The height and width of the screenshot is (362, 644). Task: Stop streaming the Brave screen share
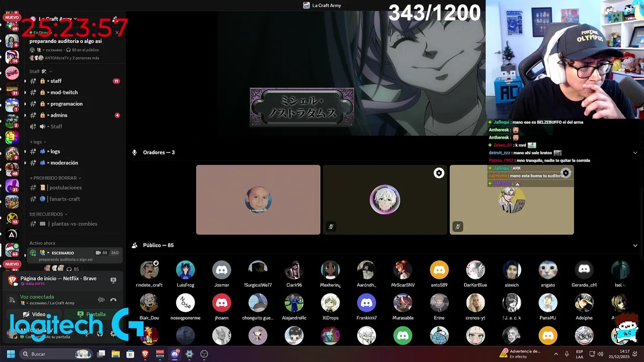(113, 280)
